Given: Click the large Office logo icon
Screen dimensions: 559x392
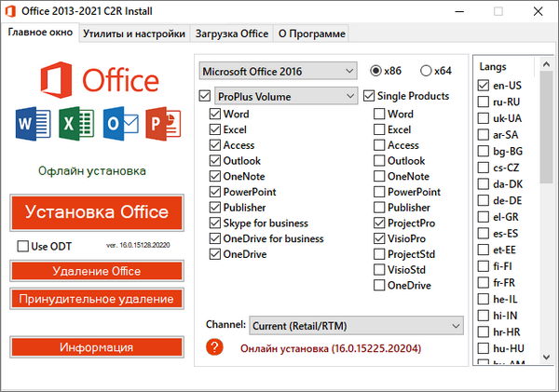Looking at the screenshot, I should [x=58, y=80].
